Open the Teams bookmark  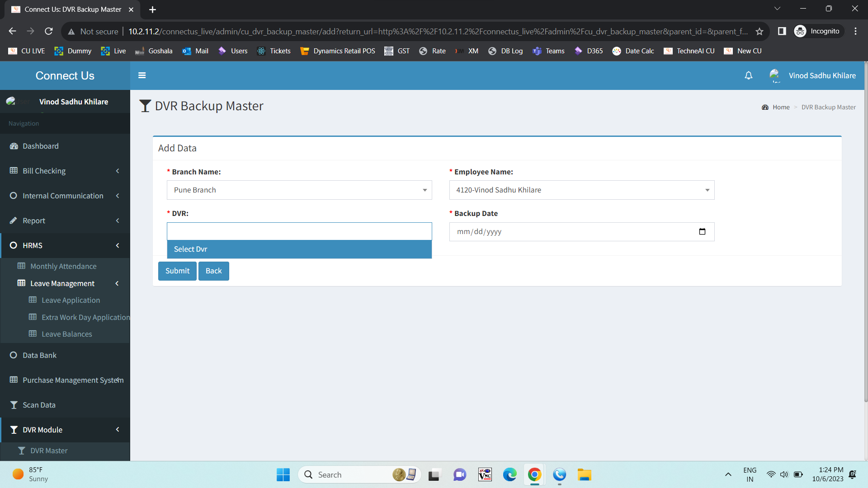[549, 51]
